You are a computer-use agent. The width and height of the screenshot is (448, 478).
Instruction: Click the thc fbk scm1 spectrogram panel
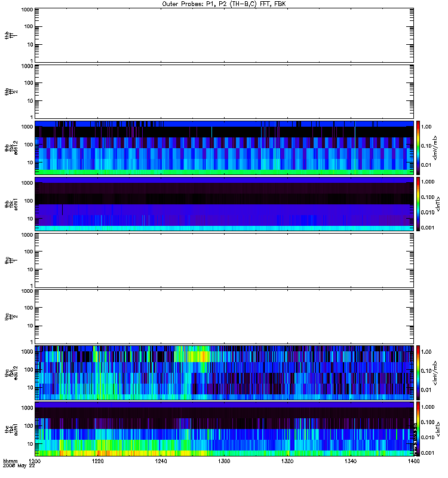click(x=225, y=429)
